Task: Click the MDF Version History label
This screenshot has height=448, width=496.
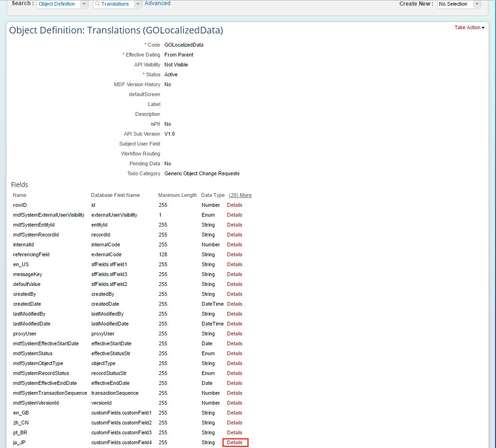Action: click(137, 84)
